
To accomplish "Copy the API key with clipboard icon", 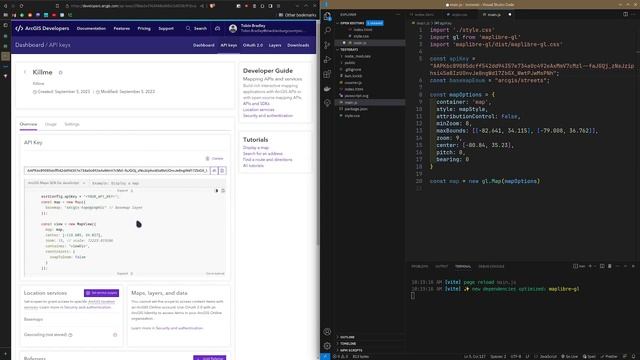I will click(x=222, y=171).
